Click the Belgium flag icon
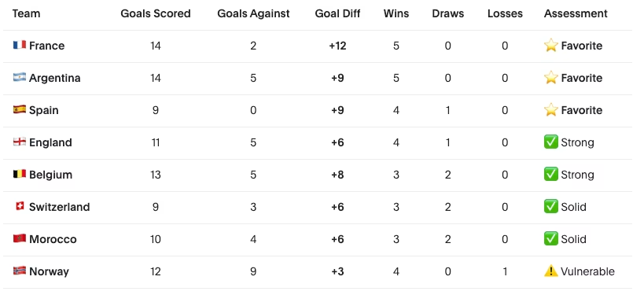The image size is (644, 295). pos(20,174)
